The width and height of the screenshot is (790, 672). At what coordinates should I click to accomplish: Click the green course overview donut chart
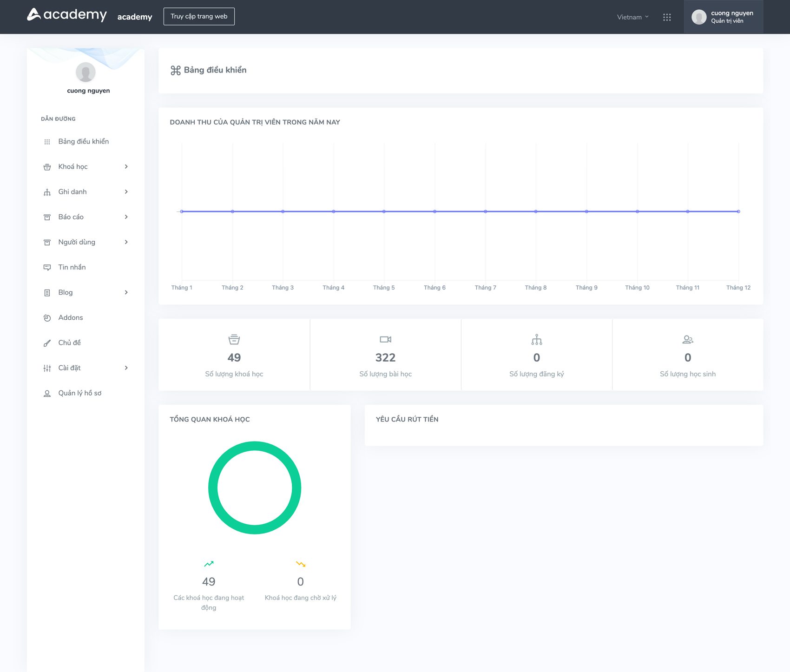pyautogui.click(x=255, y=488)
